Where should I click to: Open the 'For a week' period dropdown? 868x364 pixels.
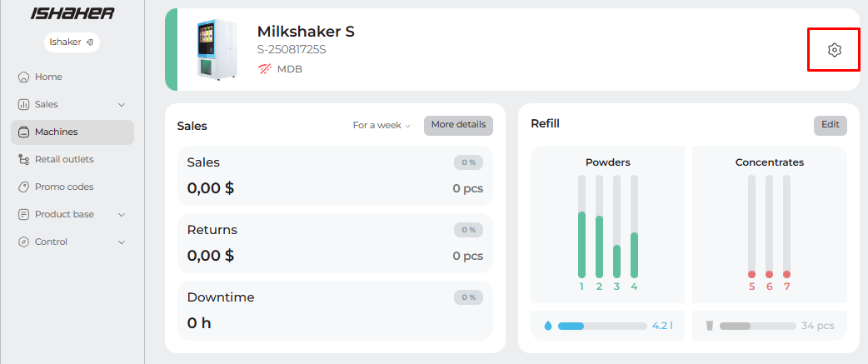click(382, 126)
